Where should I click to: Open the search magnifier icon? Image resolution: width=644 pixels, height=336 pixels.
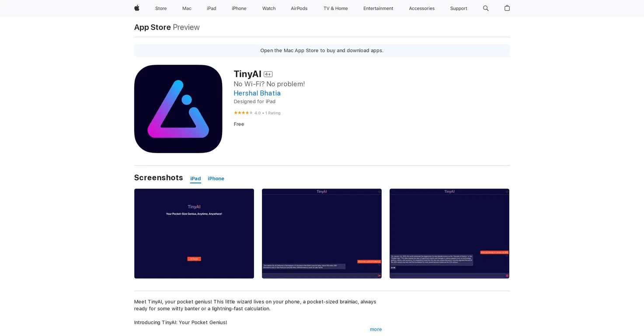pos(486,8)
